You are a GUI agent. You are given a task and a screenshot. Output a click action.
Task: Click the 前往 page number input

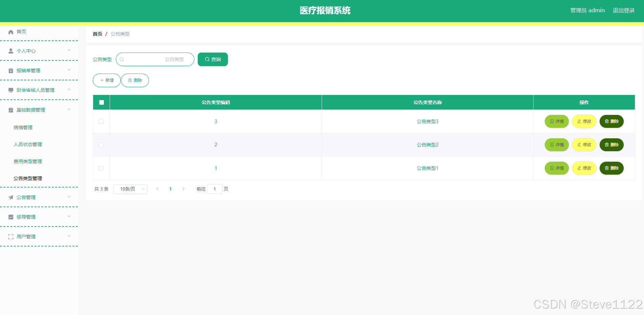click(x=215, y=189)
